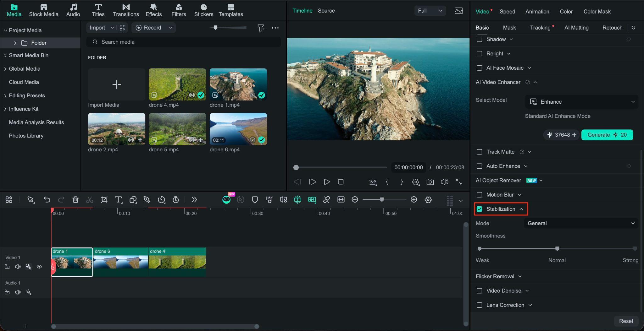The height and width of the screenshot is (331, 644).
Task: Open timeline settings gear
Action: click(428, 199)
